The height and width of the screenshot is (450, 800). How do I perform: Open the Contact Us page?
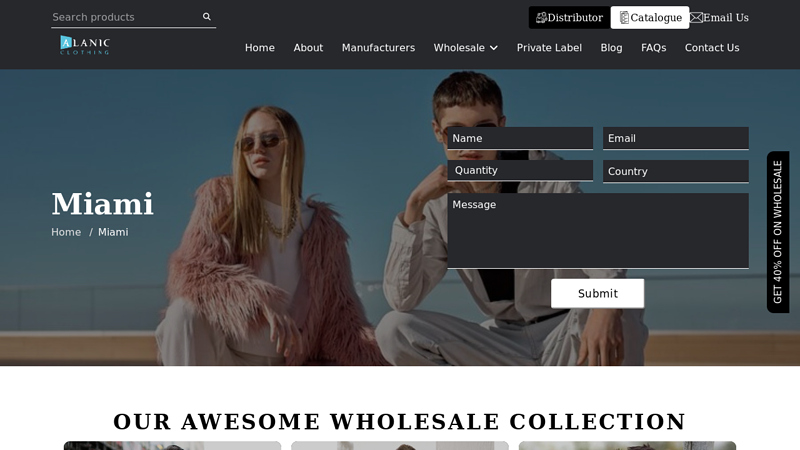coord(712,48)
